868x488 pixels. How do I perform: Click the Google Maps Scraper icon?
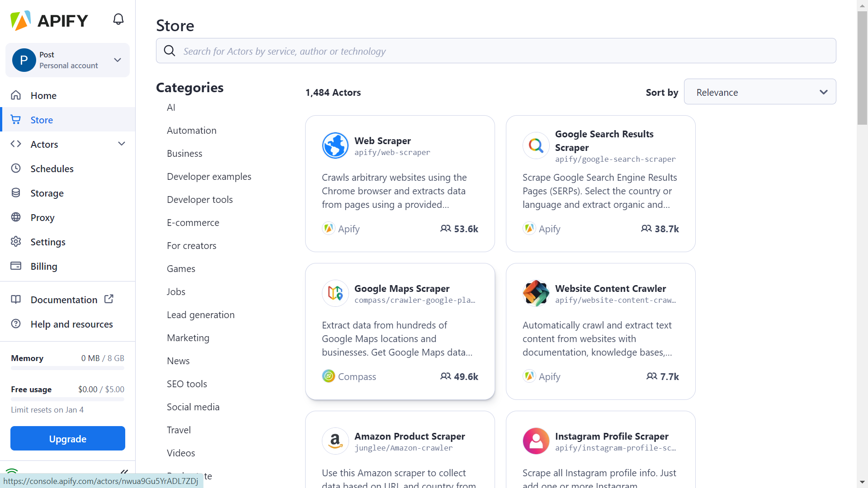335,293
